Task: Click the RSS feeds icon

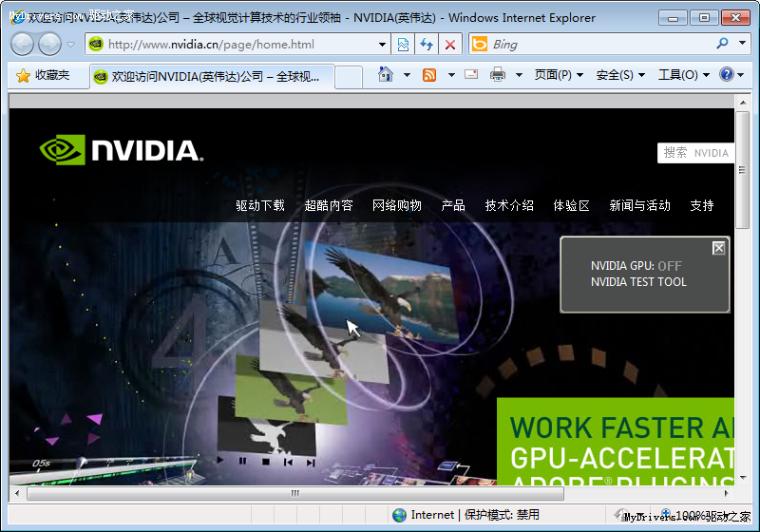Action: pyautogui.click(x=429, y=75)
